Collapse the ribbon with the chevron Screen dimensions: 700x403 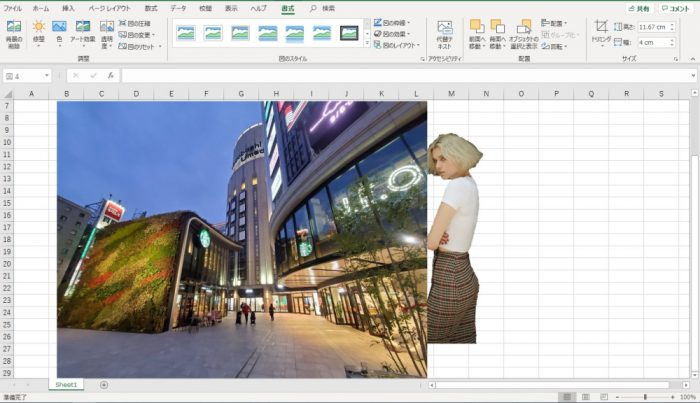(692, 59)
